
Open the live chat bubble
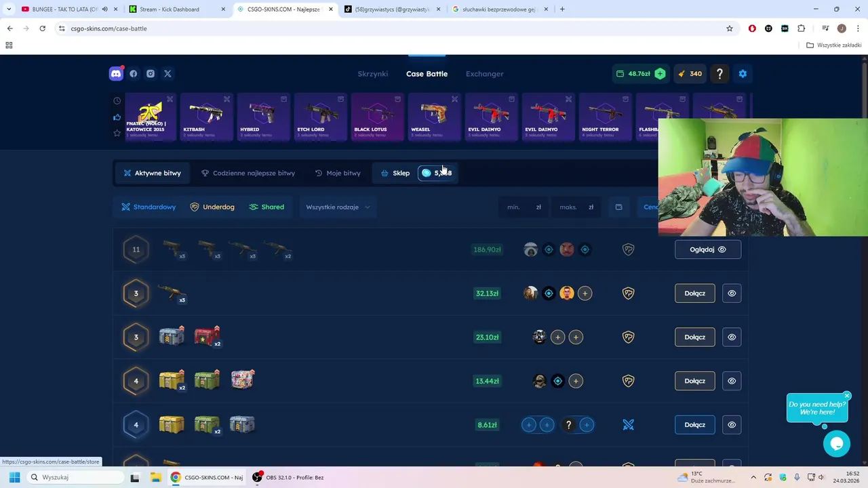pyautogui.click(x=836, y=444)
